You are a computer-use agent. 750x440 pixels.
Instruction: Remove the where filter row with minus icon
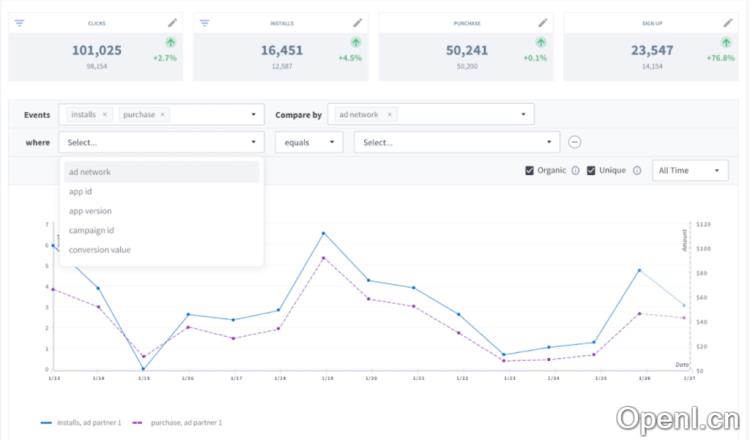coord(575,142)
